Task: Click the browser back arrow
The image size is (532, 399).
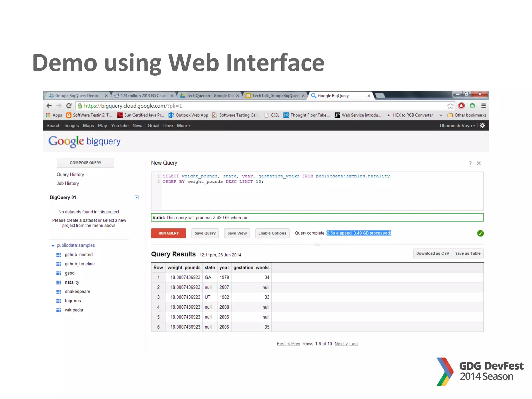Action: point(49,106)
